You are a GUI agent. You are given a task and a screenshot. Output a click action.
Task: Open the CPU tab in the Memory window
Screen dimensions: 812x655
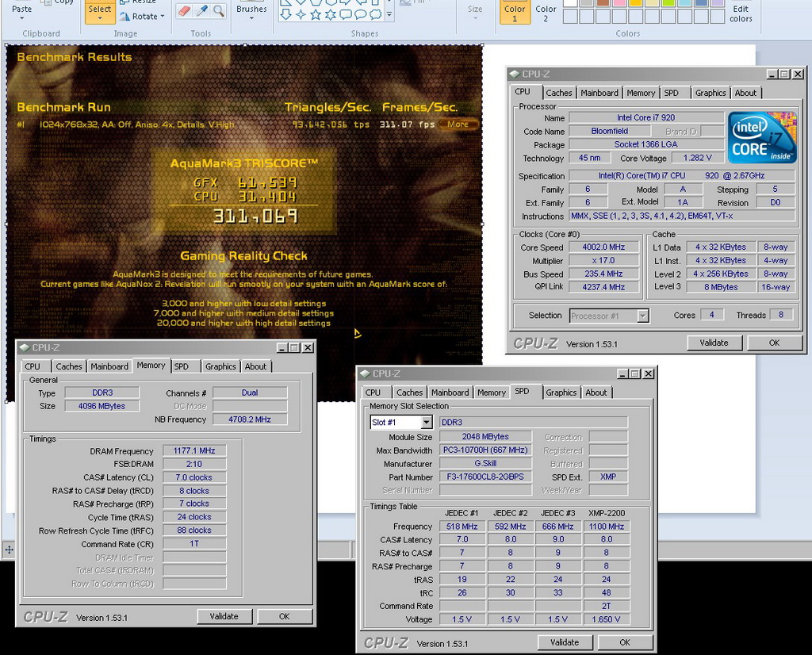pos(32,366)
